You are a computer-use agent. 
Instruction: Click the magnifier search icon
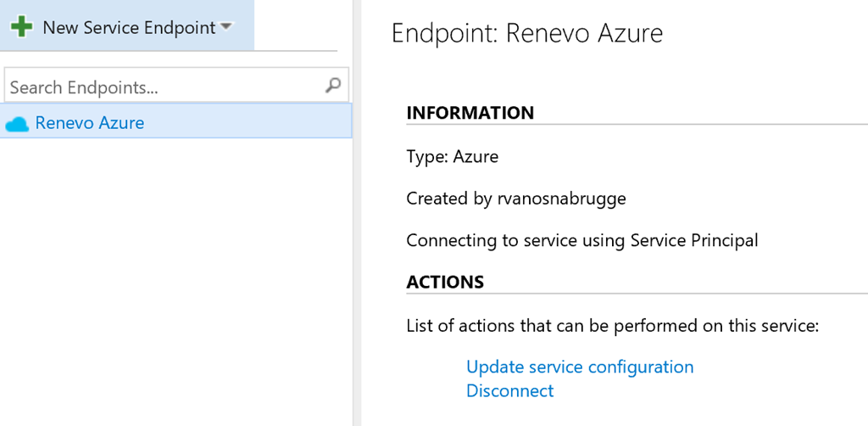pos(333,86)
